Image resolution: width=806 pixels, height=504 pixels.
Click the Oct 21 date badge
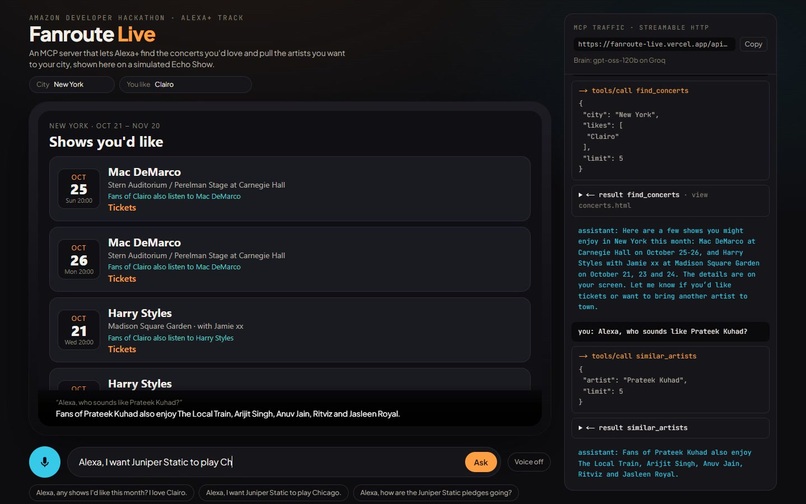coord(79,330)
